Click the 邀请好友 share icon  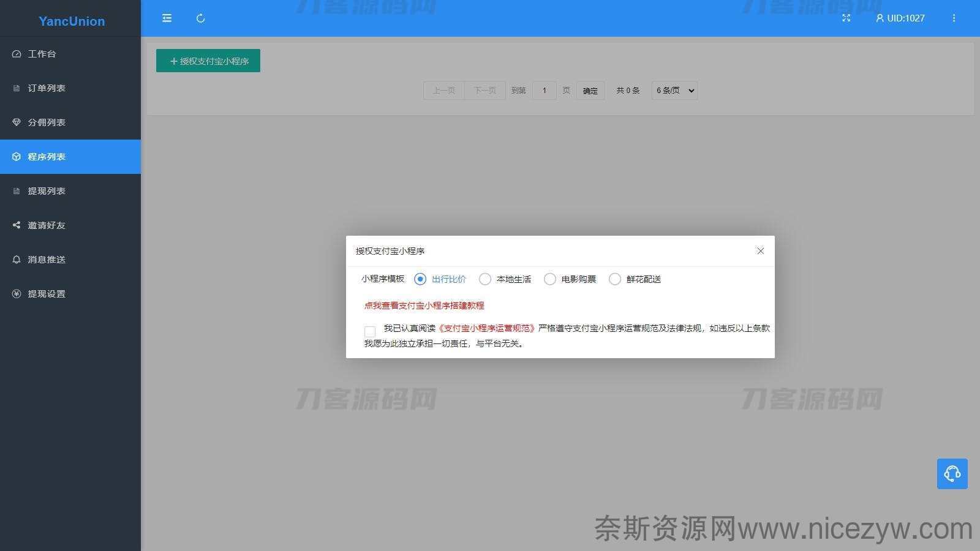click(x=17, y=225)
